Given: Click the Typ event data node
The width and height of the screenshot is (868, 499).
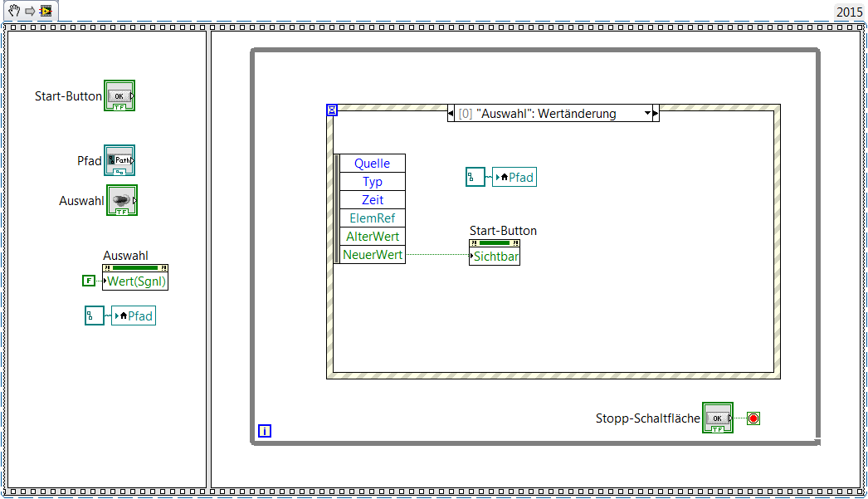Looking at the screenshot, I should [x=372, y=182].
